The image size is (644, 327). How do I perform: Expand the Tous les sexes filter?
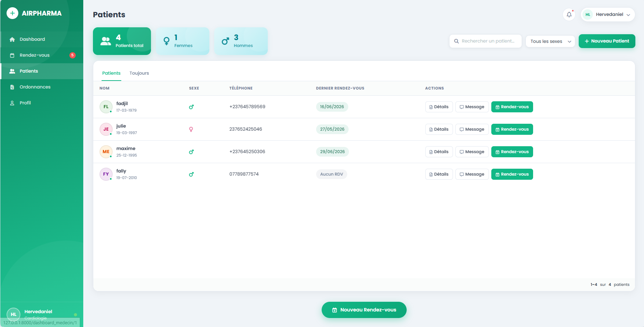(550, 41)
